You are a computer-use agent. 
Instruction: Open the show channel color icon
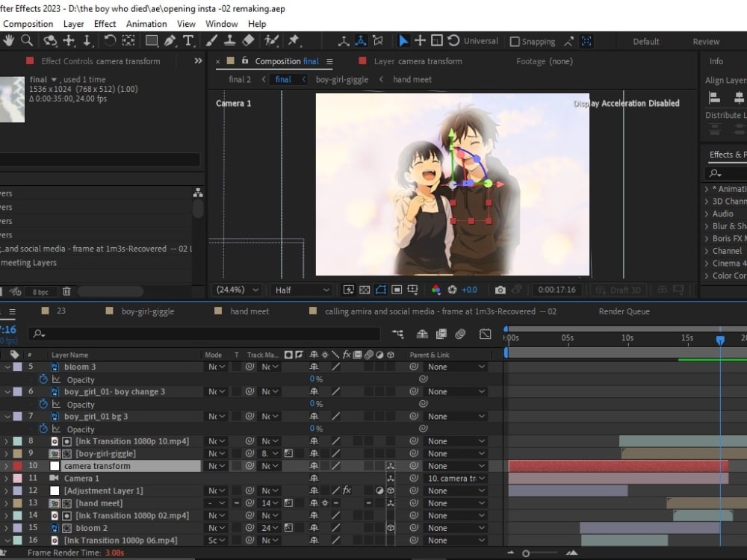(436, 290)
